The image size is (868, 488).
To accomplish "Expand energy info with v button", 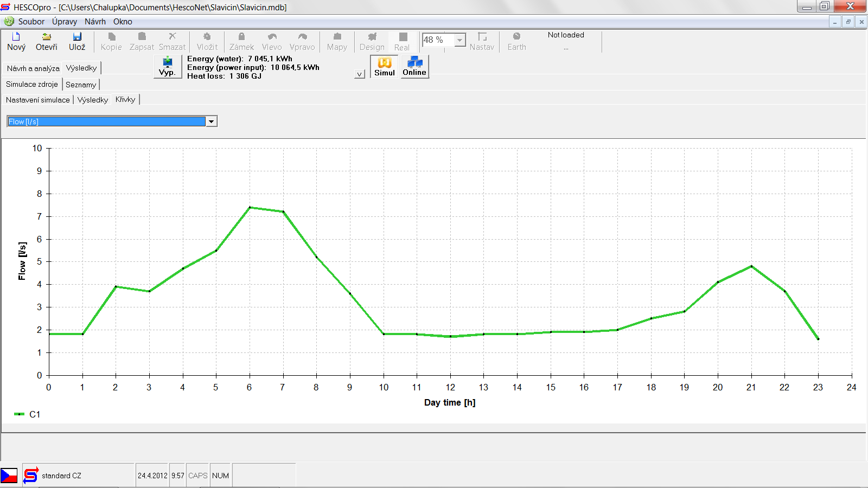I will 359,74.
